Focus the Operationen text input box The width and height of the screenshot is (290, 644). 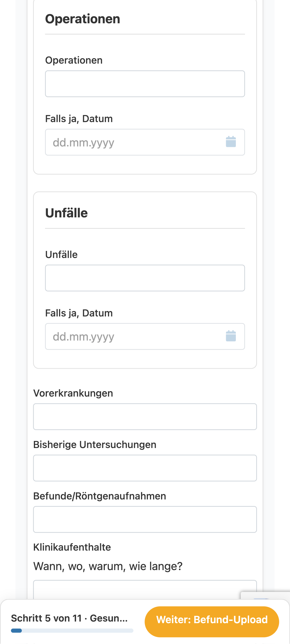[x=145, y=84]
